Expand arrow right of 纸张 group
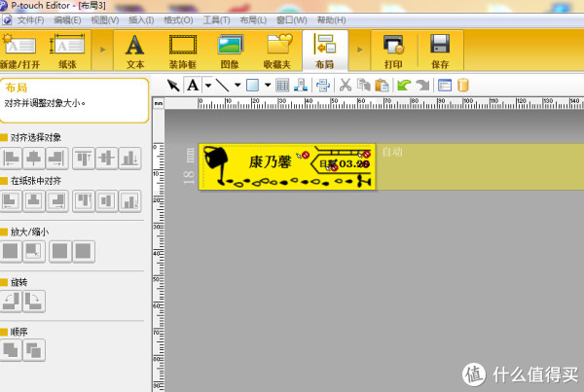Viewport: 584px width, 392px height. click(x=103, y=50)
